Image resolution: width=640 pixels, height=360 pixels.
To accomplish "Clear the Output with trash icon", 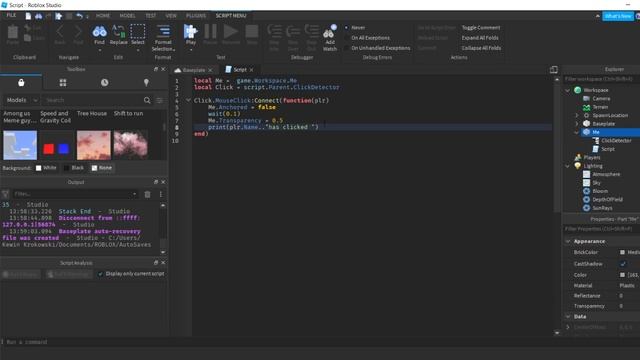I will [147, 194].
